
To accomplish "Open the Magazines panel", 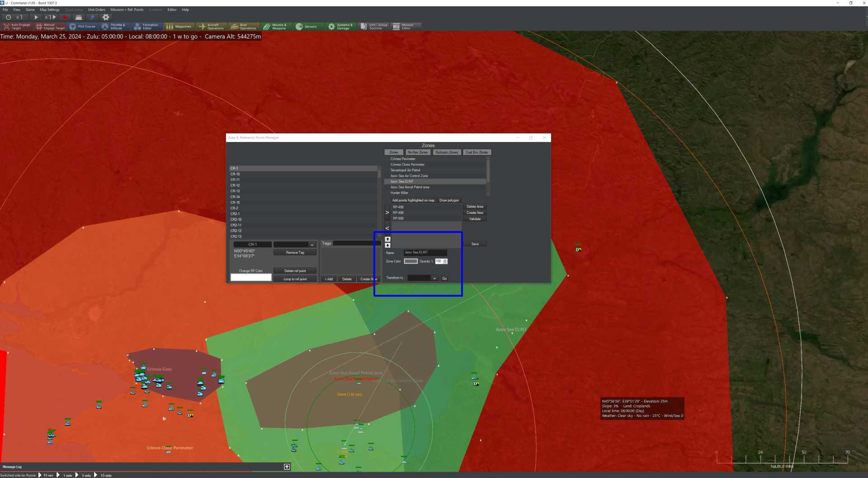I will [179, 27].
